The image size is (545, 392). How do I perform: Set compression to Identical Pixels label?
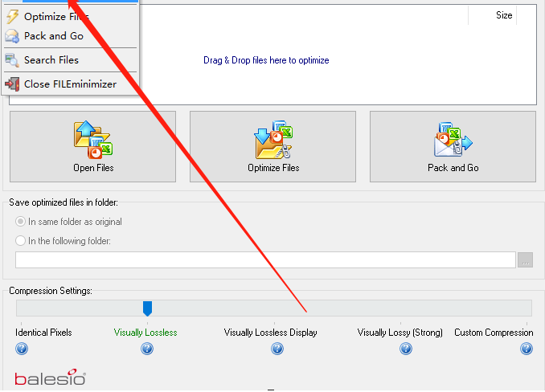[x=43, y=333]
